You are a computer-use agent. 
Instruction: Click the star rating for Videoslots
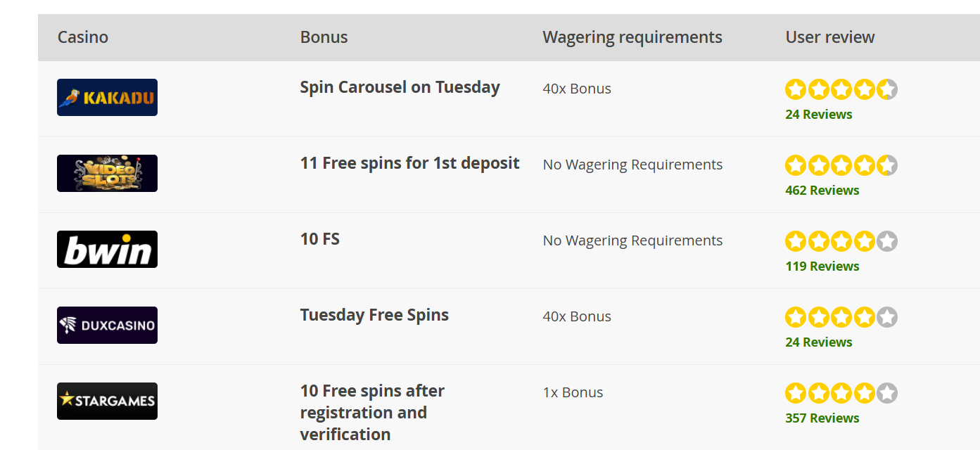click(841, 165)
